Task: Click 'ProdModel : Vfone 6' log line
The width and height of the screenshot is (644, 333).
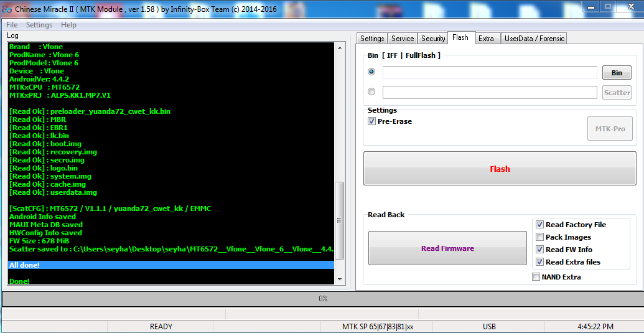Action: [x=44, y=63]
